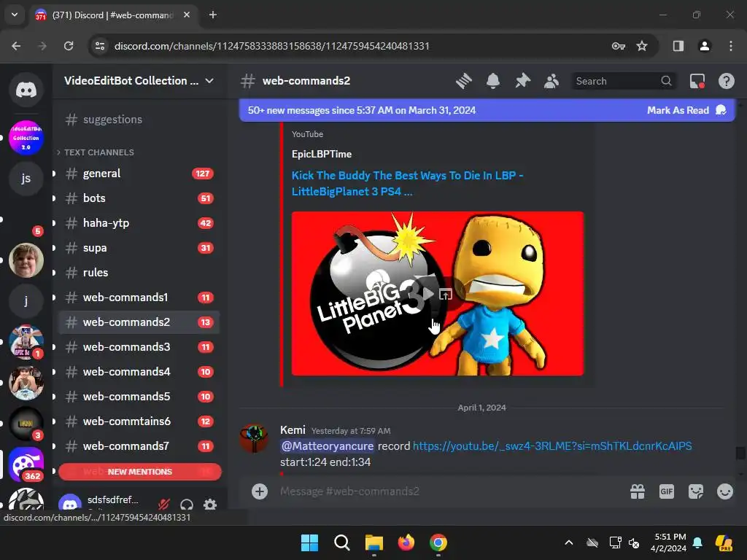Open the youtu.be link in Kemi's message
747x560 pixels.
click(552, 446)
